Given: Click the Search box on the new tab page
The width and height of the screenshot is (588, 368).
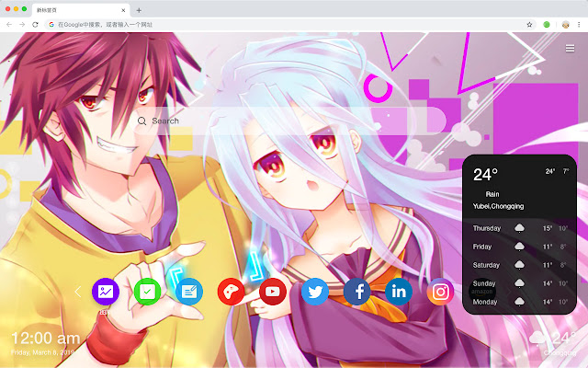Looking at the screenshot, I should click(x=290, y=121).
